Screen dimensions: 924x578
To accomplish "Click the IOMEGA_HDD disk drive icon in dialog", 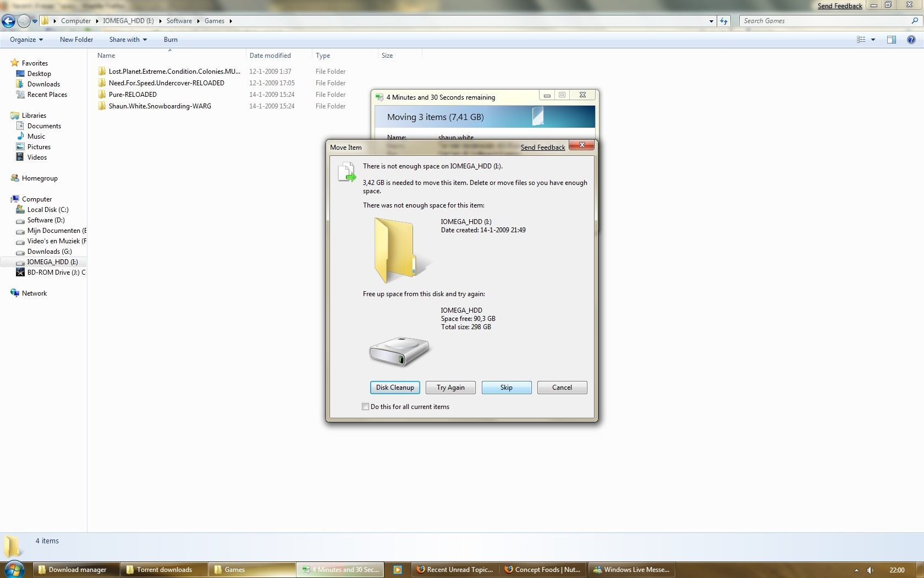I will [x=399, y=352].
